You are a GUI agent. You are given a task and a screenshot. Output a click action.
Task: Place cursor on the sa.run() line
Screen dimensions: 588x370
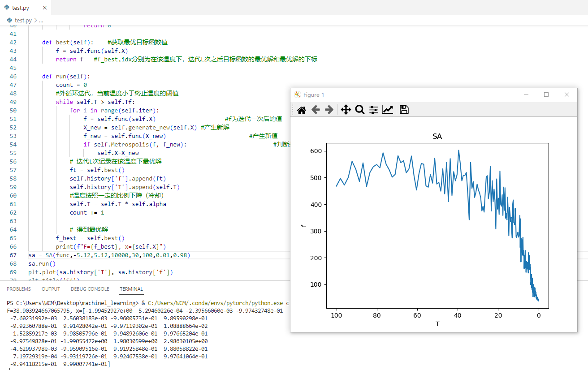click(x=42, y=263)
